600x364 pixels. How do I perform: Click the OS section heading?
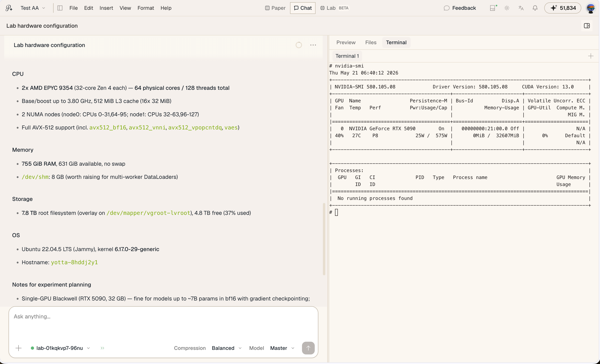[x=16, y=235]
